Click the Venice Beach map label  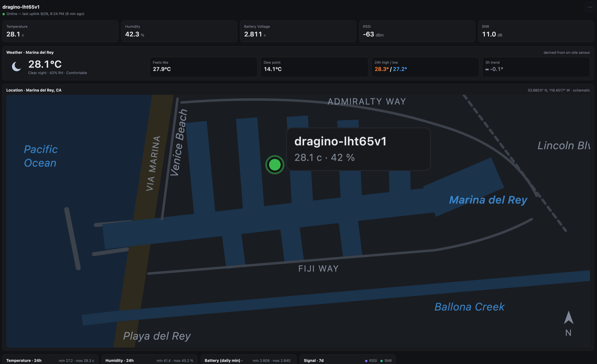(179, 143)
